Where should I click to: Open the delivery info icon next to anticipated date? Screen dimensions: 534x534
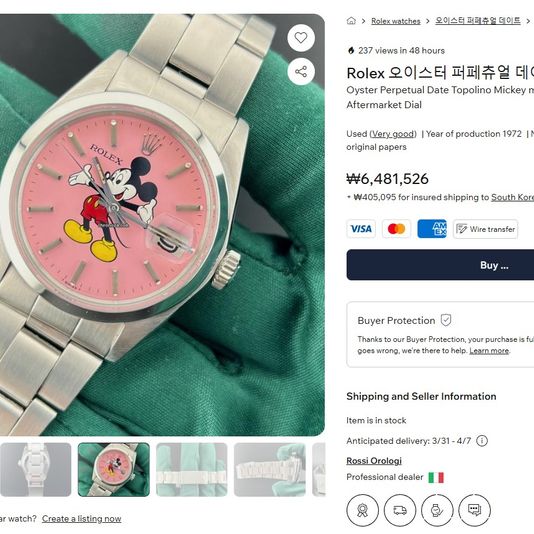coord(482,441)
